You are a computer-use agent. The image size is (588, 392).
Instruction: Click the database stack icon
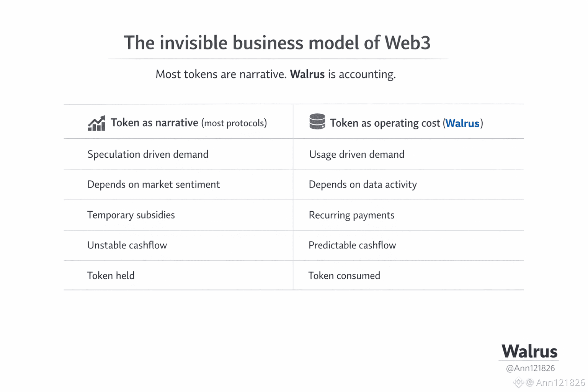(x=317, y=122)
